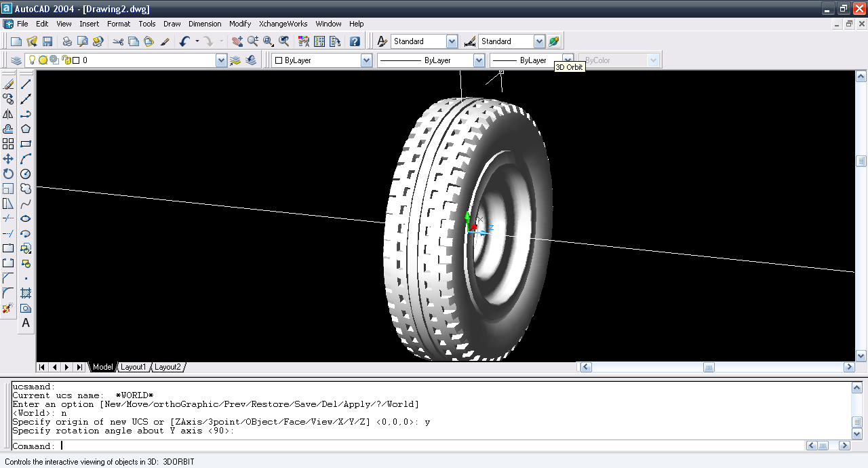Open the Dimension menu
Screen dimensions: 868x468
[x=205, y=24]
